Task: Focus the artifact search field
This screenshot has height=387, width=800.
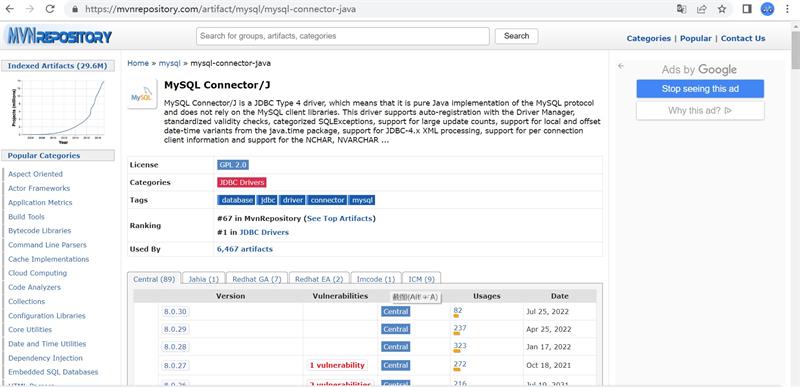Action: pos(343,36)
